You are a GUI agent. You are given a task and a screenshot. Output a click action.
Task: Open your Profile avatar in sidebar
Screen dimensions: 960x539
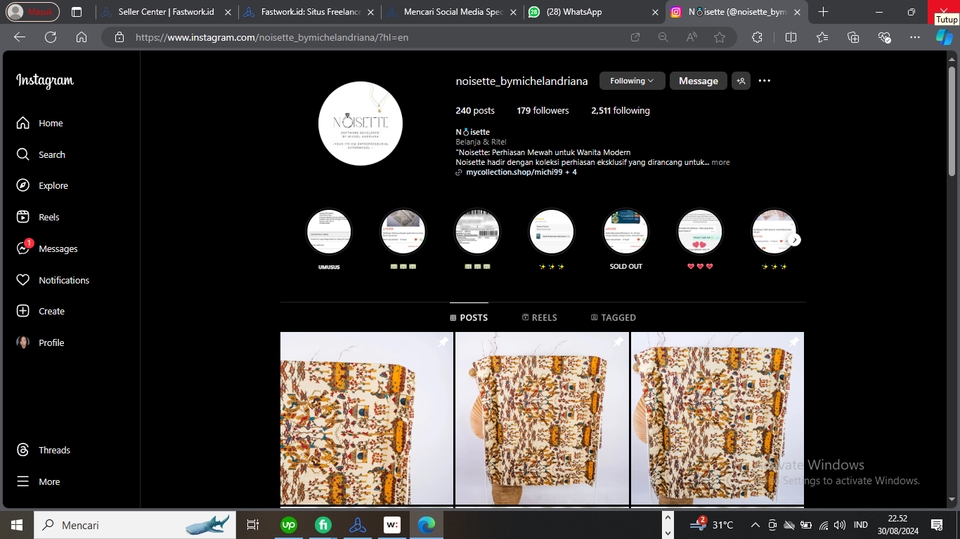coord(23,342)
